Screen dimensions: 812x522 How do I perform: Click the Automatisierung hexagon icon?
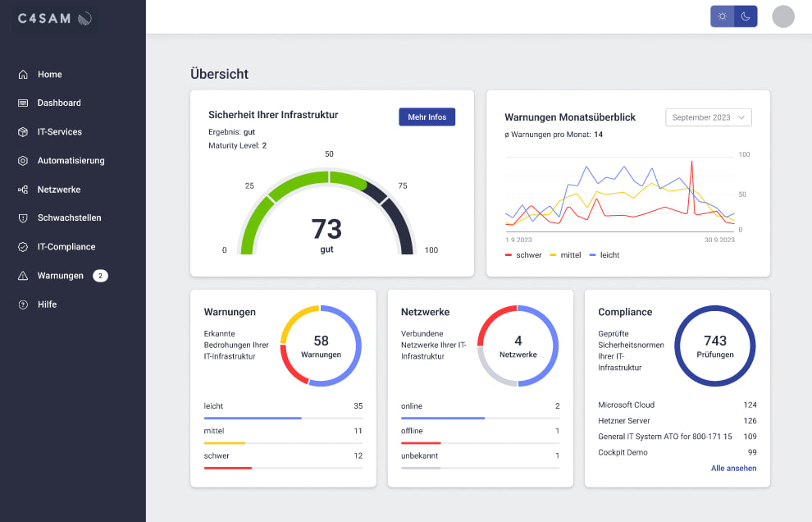pos(23,161)
